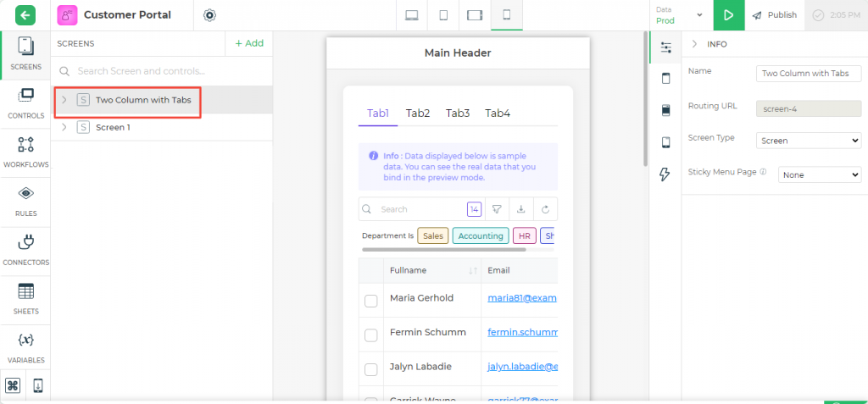Click the Publish button
The height and width of the screenshot is (404, 868).
(x=775, y=15)
